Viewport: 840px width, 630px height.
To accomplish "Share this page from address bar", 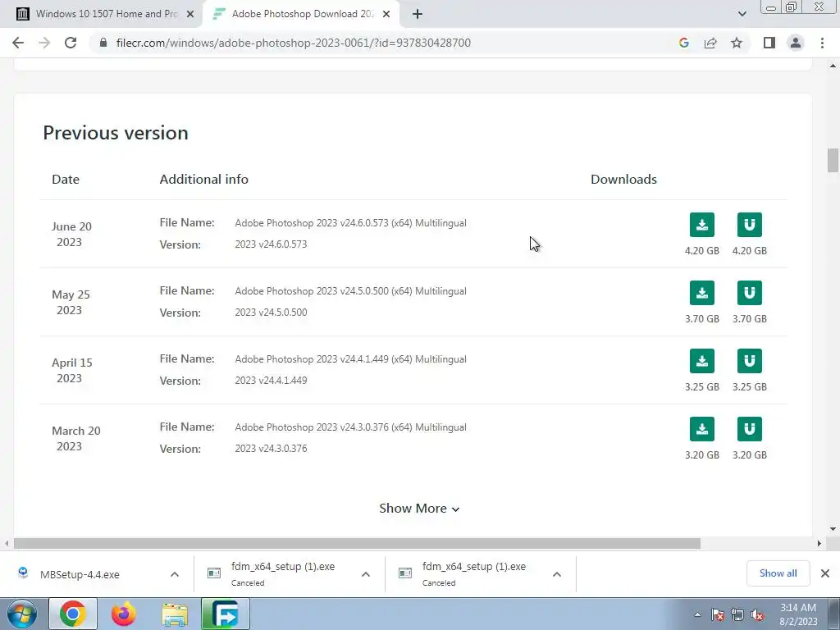I will pyautogui.click(x=710, y=43).
